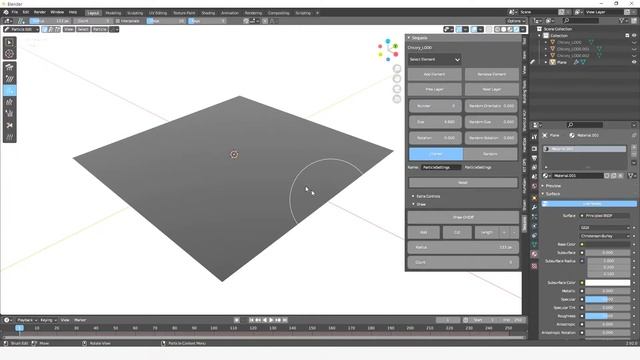Open the World properties tab

pyautogui.click(x=534, y=186)
